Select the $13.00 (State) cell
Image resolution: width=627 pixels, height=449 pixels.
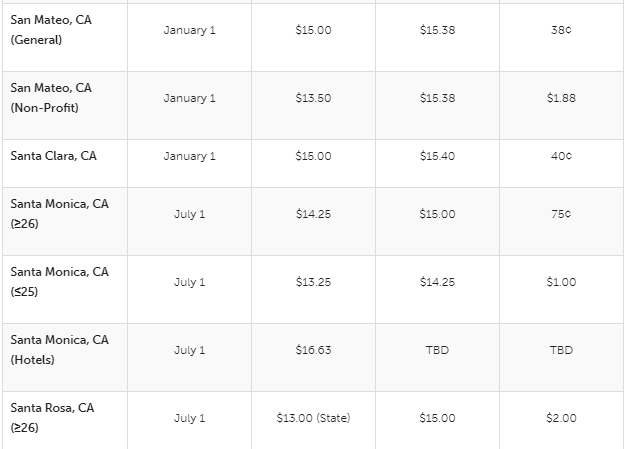[x=313, y=418]
